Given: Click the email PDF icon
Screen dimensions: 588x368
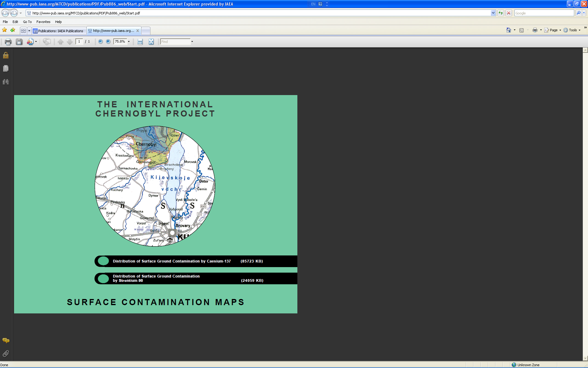Looking at the screenshot, I should coord(30,42).
